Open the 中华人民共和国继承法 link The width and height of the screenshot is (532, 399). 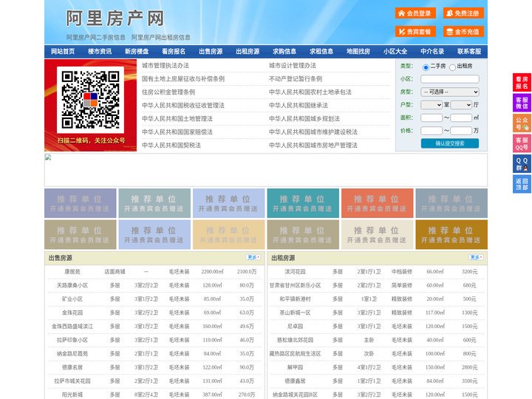299,105
